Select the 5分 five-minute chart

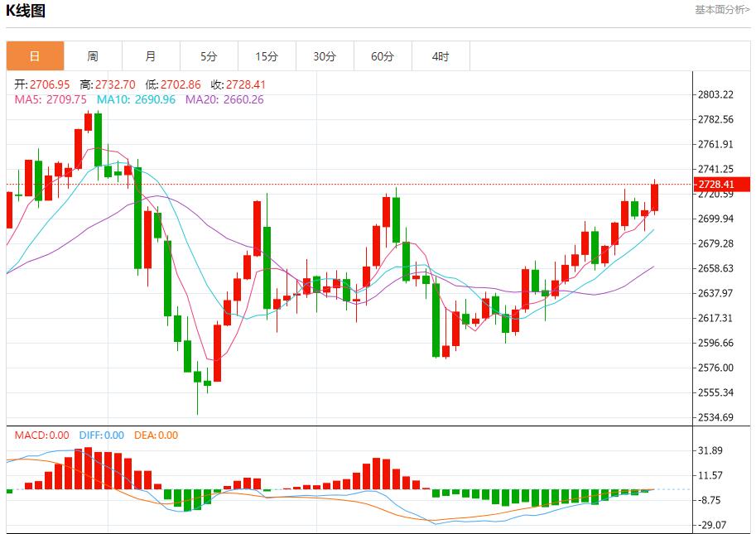209,56
